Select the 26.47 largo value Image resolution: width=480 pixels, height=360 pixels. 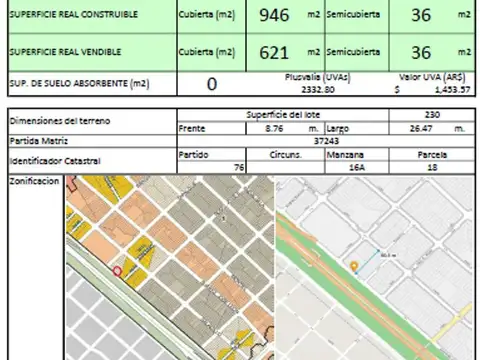(421, 129)
